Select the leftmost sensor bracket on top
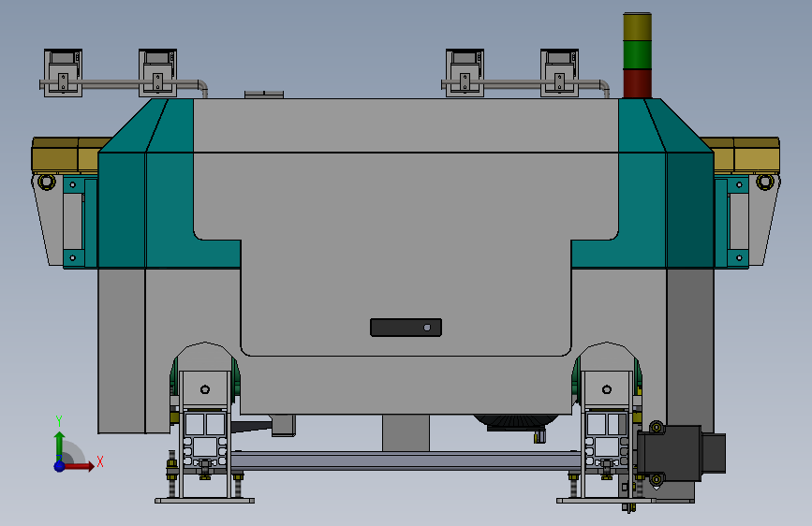Screen dimensions: 812x526 pos(63,73)
